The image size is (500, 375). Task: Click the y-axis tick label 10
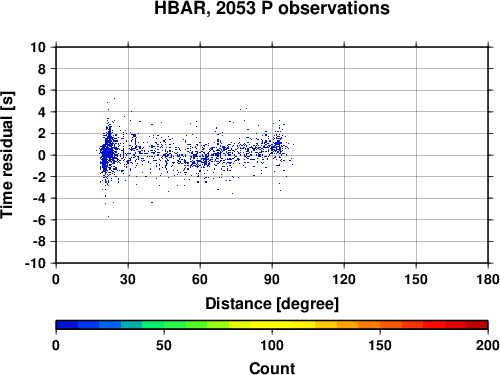tap(38, 47)
